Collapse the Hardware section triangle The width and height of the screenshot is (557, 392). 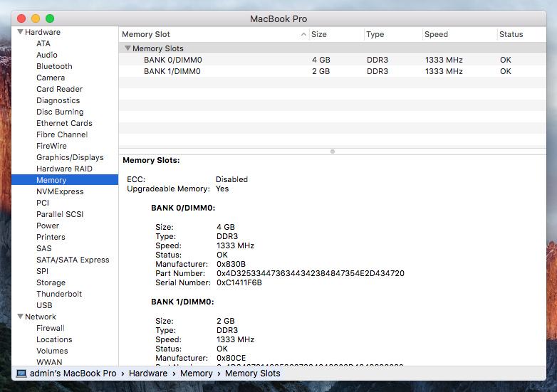pos(20,32)
